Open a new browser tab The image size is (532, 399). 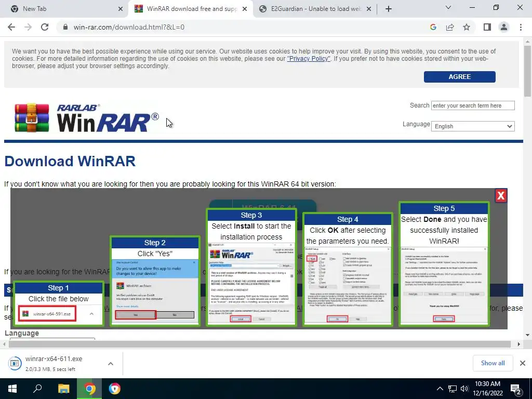point(389,9)
